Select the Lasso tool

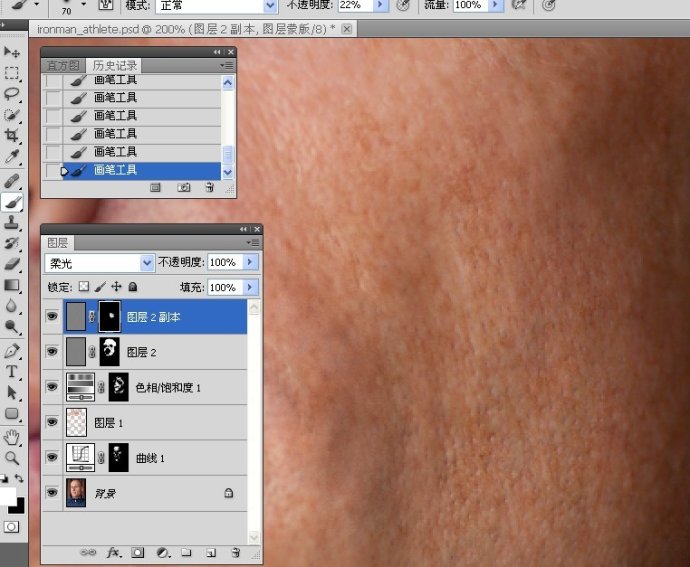[12, 93]
